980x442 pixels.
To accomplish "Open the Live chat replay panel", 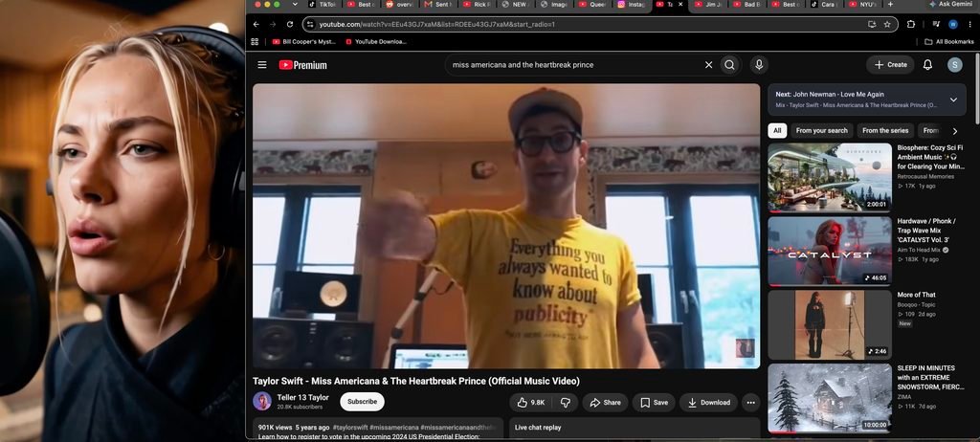I will 635,428.
